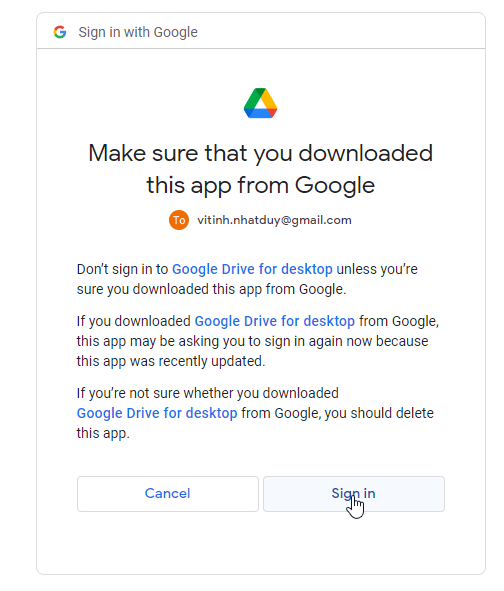Click the "Make sure that you downloaded" heading

tap(260, 153)
